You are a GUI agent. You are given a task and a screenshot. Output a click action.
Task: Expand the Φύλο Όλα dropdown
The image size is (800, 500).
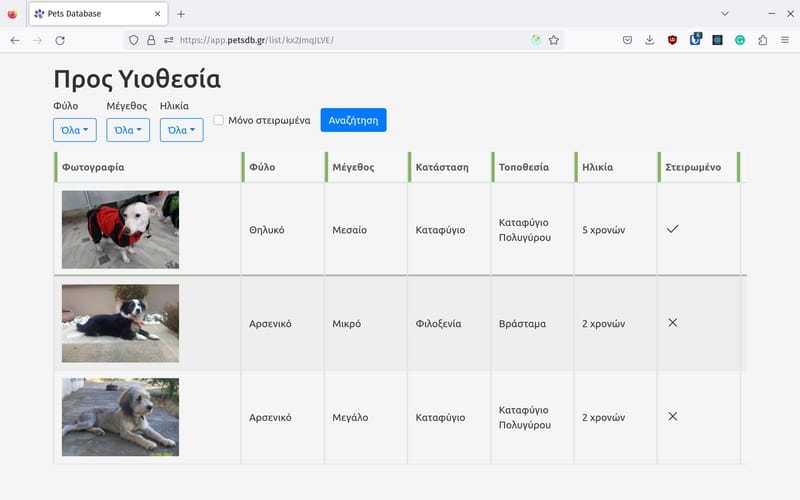tap(74, 130)
